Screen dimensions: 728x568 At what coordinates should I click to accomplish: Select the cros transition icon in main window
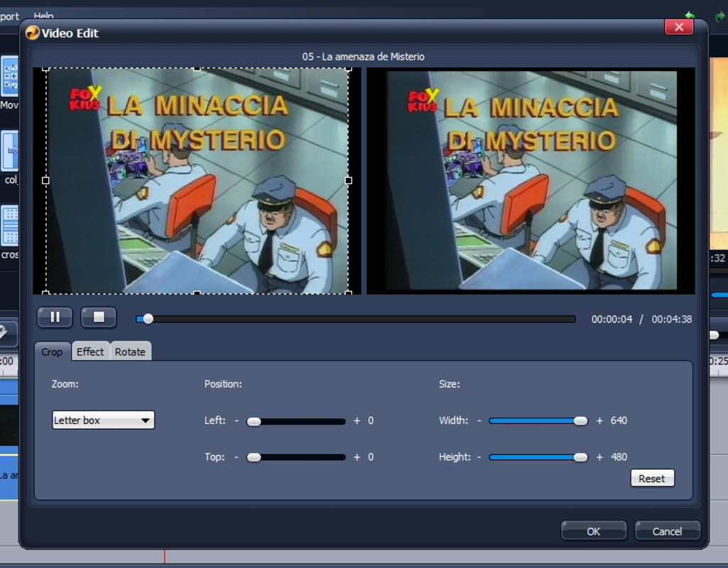pos(9,226)
